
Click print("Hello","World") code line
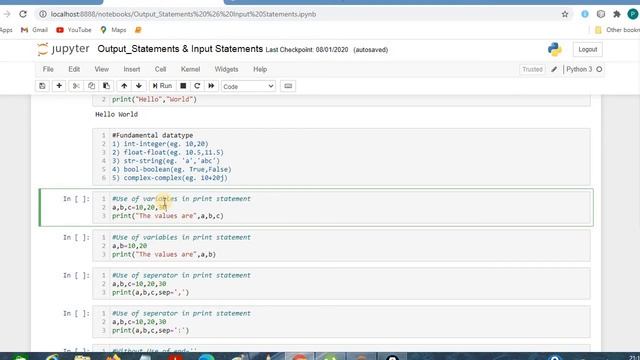click(x=154, y=99)
